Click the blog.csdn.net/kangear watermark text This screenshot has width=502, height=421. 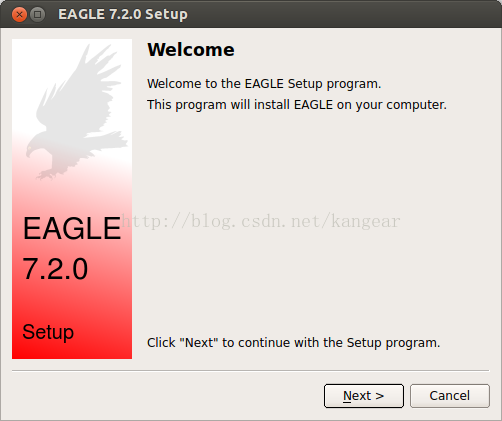click(x=261, y=221)
